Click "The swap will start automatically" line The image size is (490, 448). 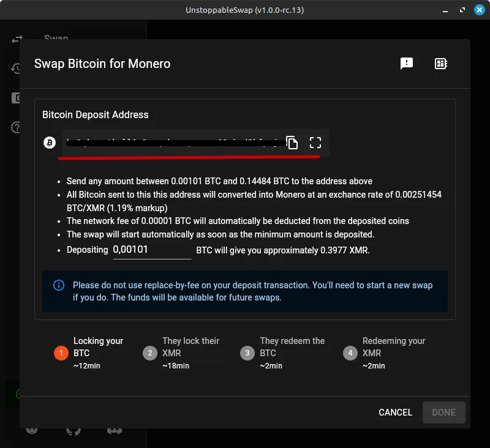tap(221, 234)
